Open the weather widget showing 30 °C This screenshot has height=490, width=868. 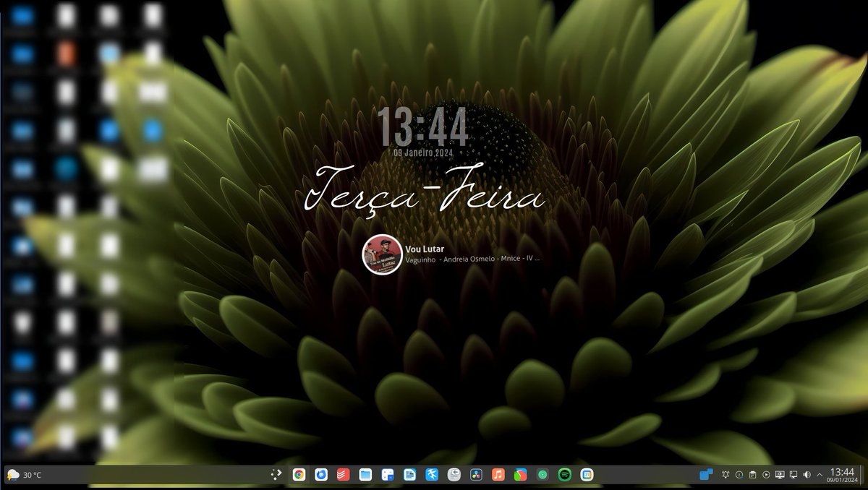(x=23, y=475)
